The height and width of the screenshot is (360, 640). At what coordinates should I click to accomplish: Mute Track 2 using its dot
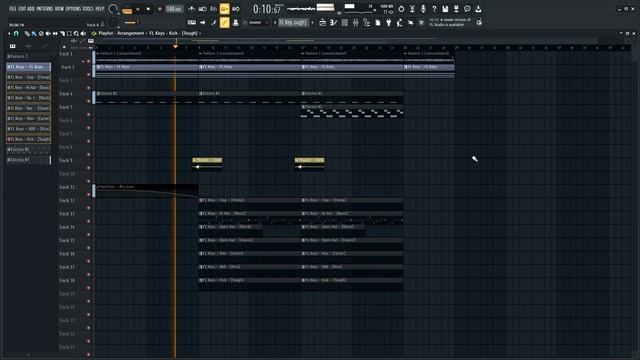[88, 75]
